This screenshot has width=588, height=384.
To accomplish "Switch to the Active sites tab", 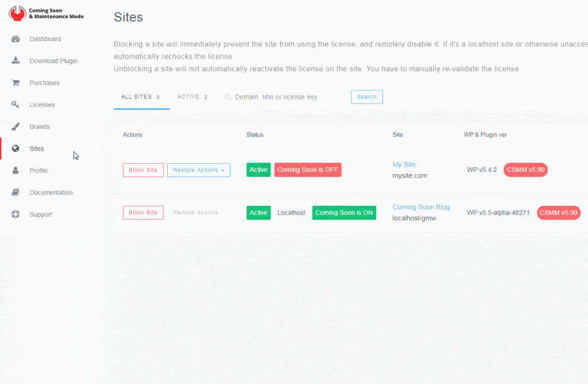I will (192, 97).
